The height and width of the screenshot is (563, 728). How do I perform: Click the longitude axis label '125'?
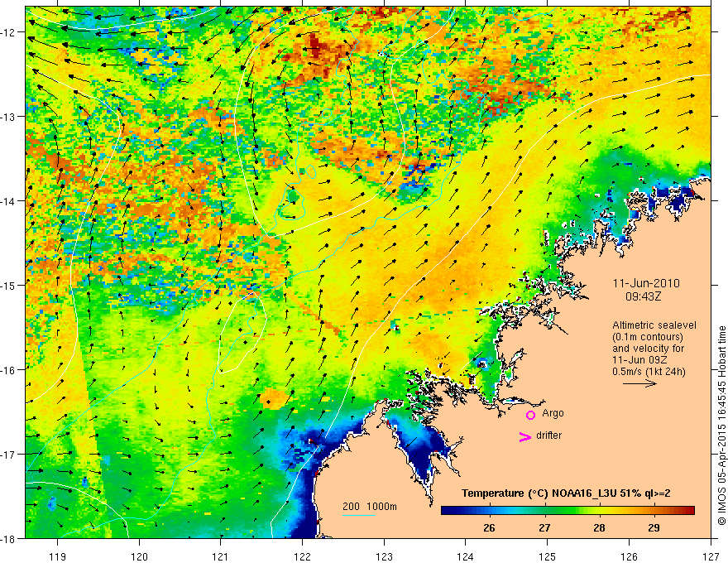[x=548, y=556]
